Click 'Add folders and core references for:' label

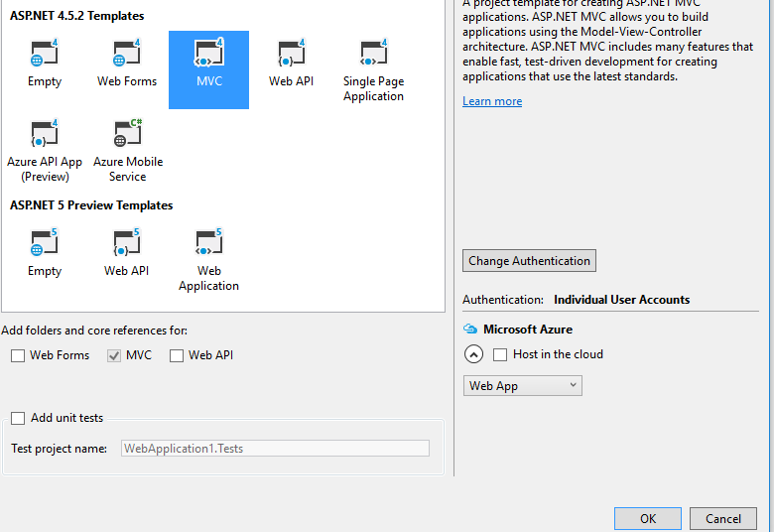pyautogui.click(x=94, y=331)
